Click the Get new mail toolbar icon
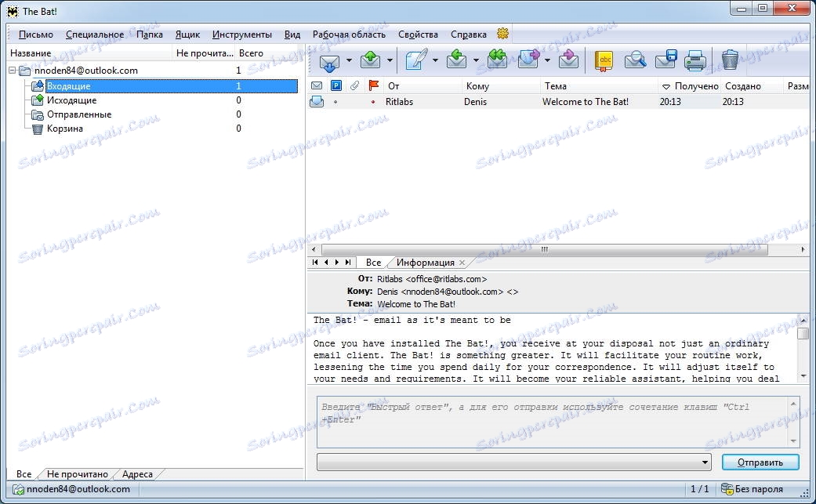Viewport: 816px width, 504px height. point(329,61)
